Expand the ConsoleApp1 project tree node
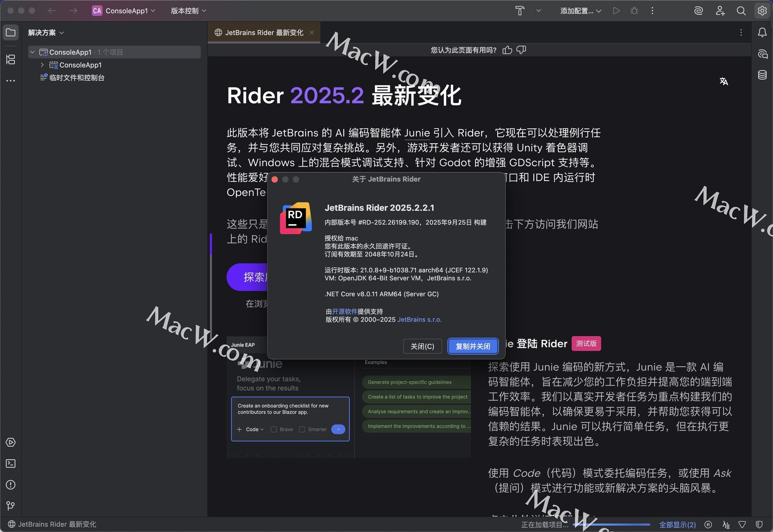Viewport: 773px width, 532px height. (x=42, y=65)
